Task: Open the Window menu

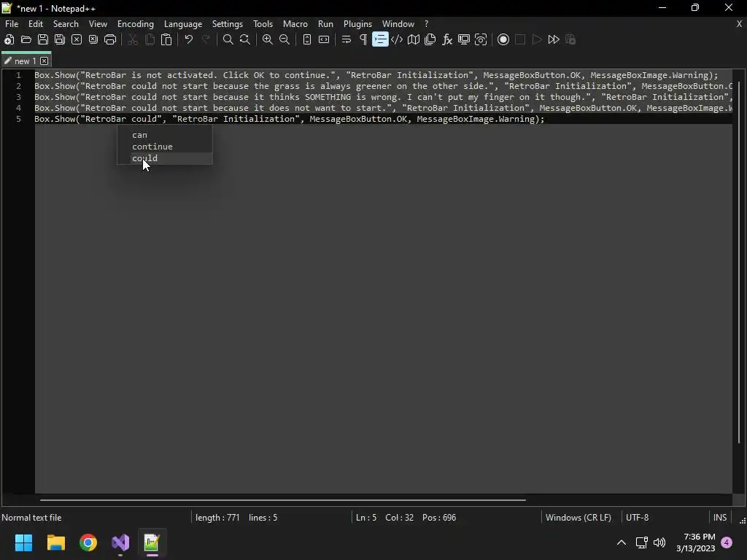Action: (398, 24)
